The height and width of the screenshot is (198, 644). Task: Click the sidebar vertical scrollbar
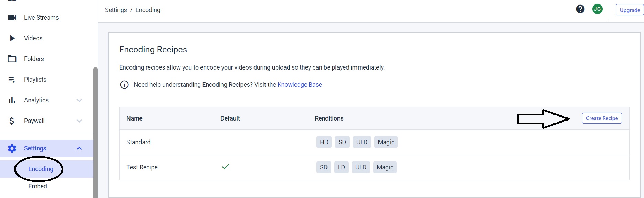pyautogui.click(x=95, y=133)
